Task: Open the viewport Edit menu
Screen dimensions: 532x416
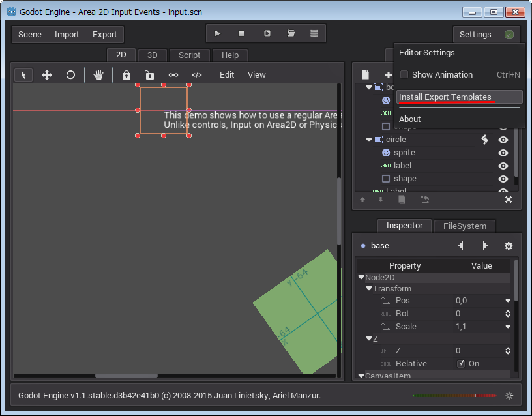Action: click(x=227, y=74)
